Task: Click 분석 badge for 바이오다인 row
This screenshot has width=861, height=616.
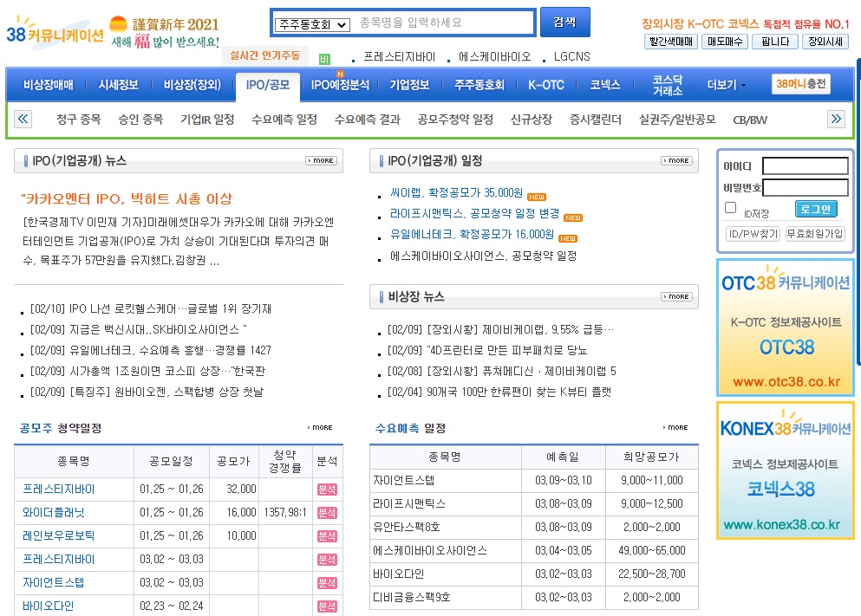Action: pyautogui.click(x=327, y=606)
